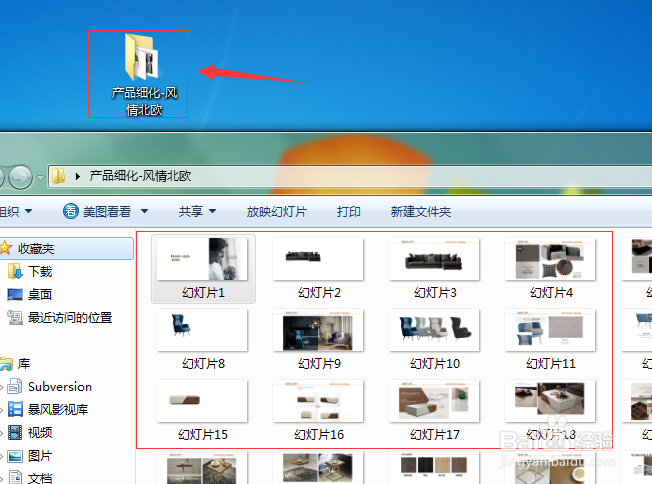The image size is (652, 484).
Task: Click the forward navigation arrow button
Action: [x=21, y=178]
